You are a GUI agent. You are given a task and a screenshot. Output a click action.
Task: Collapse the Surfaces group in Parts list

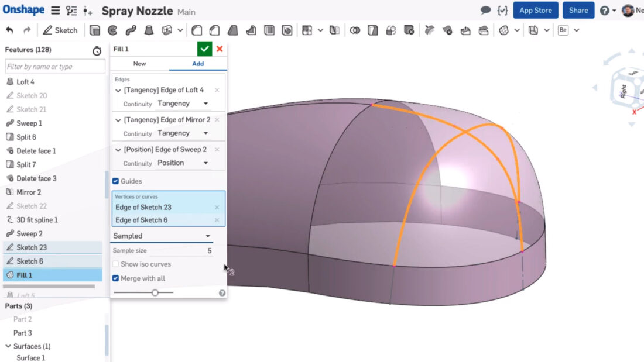click(x=8, y=346)
